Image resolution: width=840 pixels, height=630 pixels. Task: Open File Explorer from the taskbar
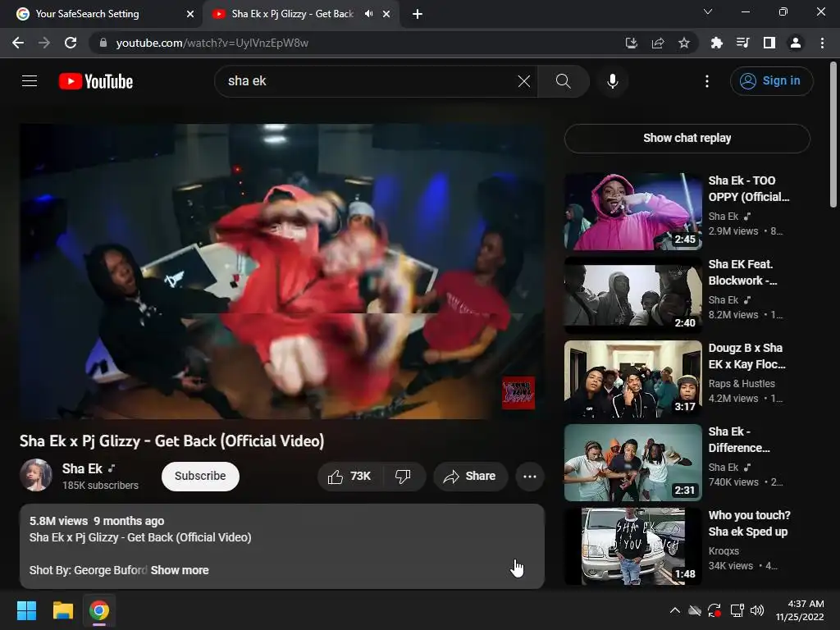62,610
